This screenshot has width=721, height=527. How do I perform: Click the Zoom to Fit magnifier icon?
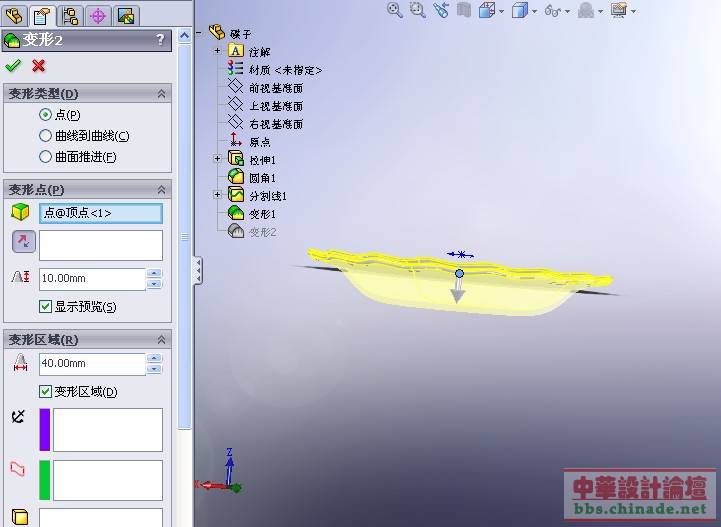[394, 10]
